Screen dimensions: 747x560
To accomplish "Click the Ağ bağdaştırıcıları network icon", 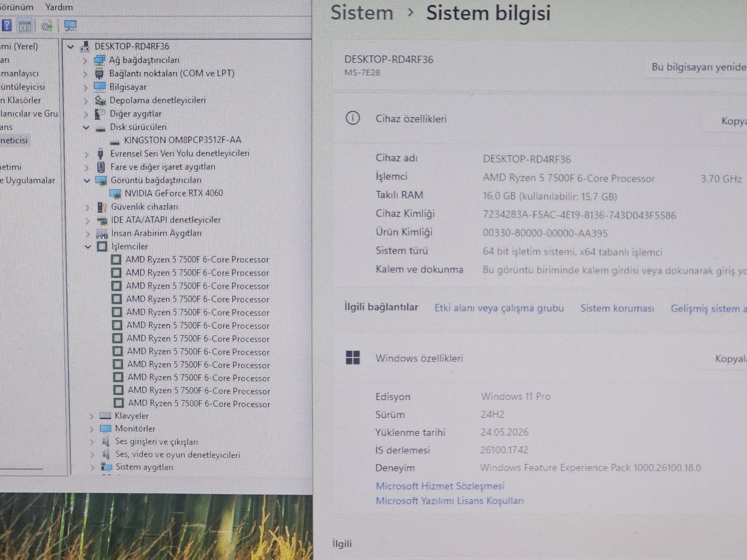I will [x=99, y=60].
